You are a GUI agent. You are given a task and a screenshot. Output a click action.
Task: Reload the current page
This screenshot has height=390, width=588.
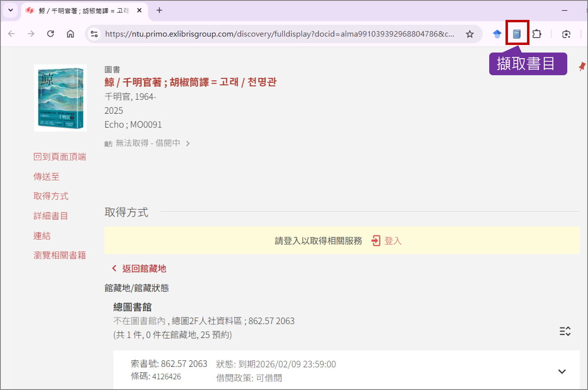(x=51, y=34)
